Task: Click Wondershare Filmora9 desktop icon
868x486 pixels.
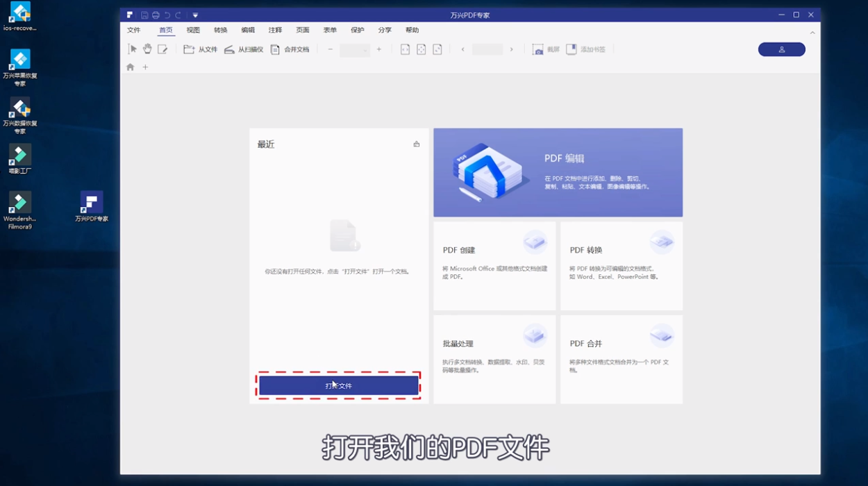Action: pos(19,210)
